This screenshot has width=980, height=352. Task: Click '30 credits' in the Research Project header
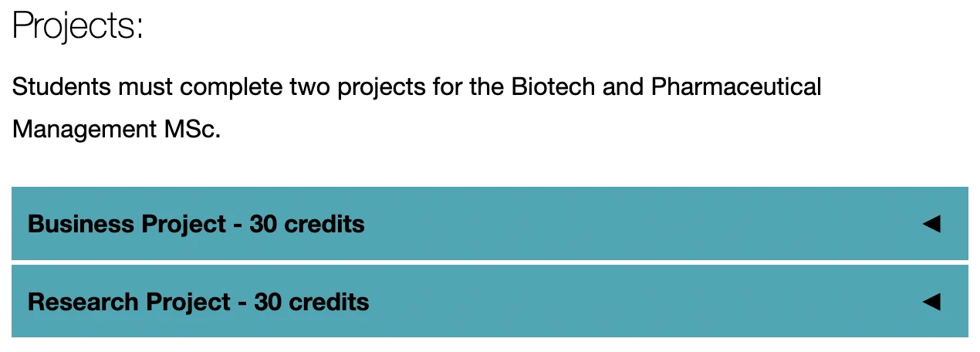pos(312,301)
